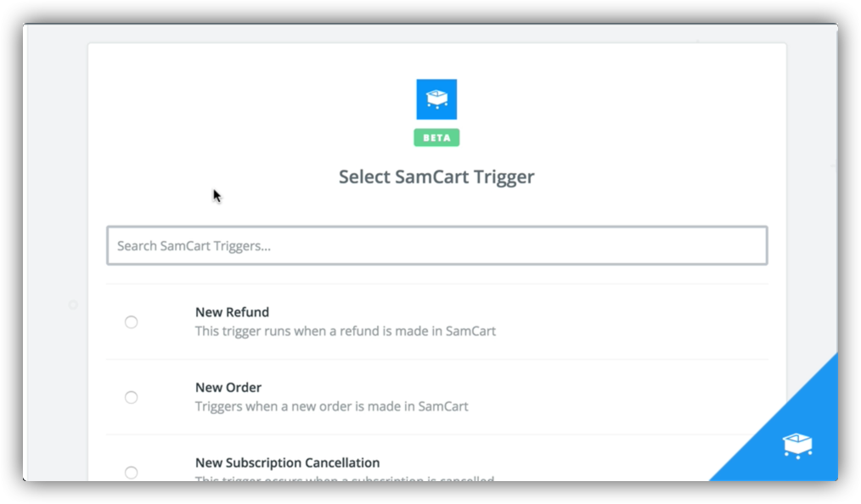Click the placeholder text in the search box
Viewport: 861px width, 504px height.
click(194, 246)
